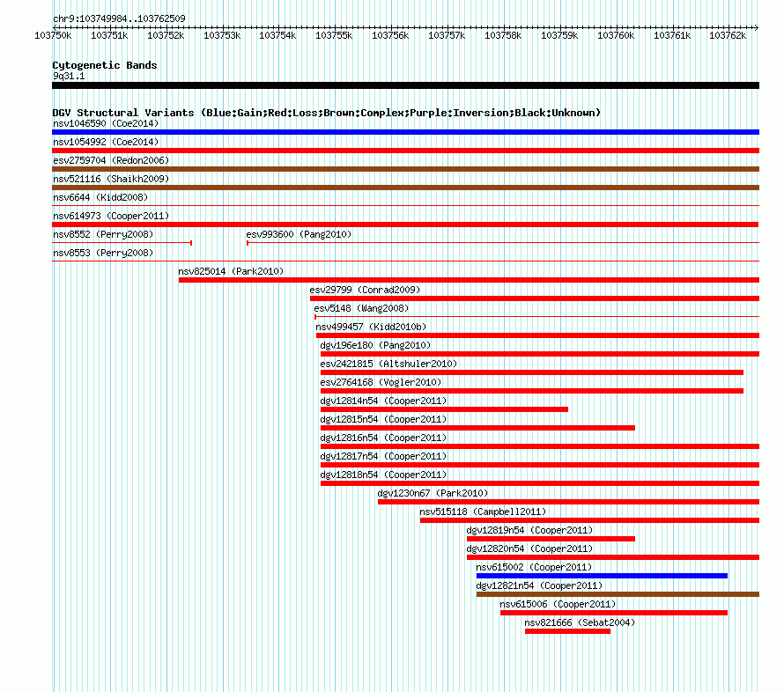
Task: Open the dgv12819n54 (Cooper2011) label
Action: tap(529, 530)
